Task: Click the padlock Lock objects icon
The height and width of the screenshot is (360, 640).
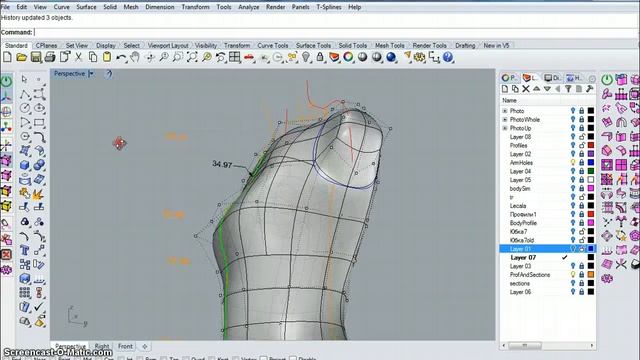Action: click(x=320, y=57)
